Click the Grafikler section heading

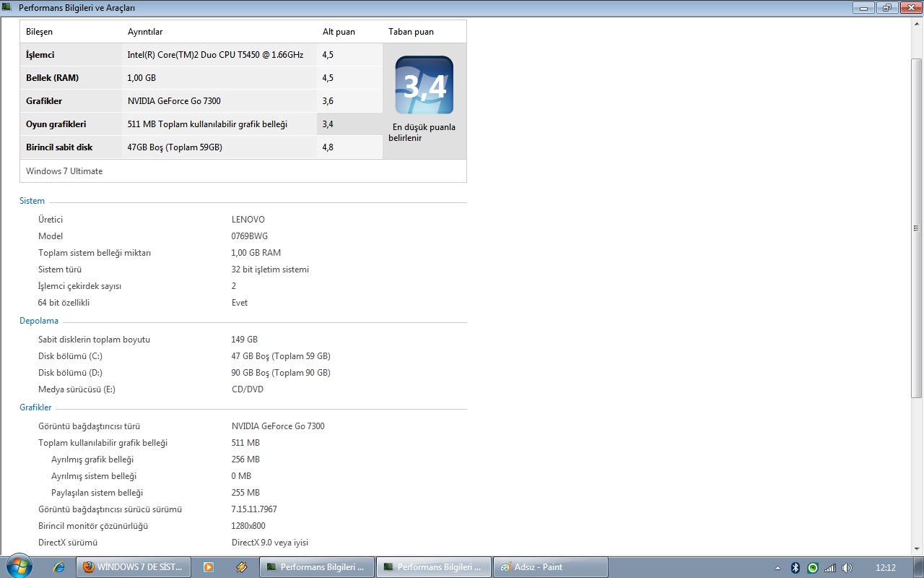pyautogui.click(x=35, y=407)
